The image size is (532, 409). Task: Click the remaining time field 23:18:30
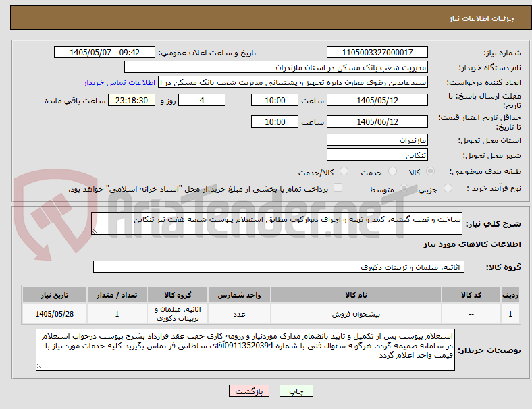[132, 100]
